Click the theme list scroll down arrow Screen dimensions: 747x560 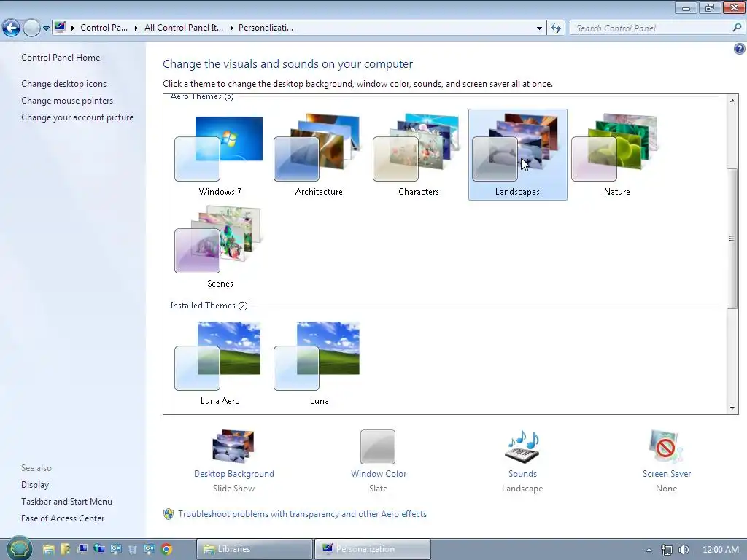pos(732,408)
